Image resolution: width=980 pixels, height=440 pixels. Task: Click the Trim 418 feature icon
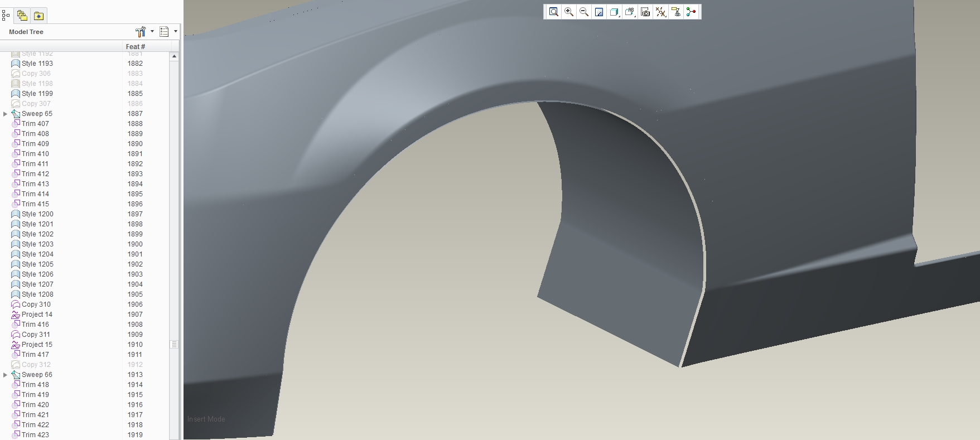click(x=16, y=385)
